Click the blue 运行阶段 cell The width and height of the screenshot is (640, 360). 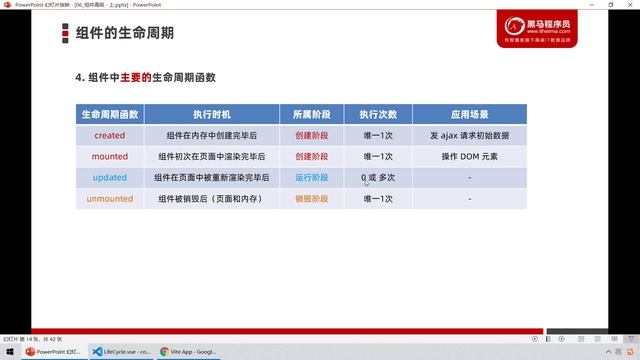click(x=311, y=178)
